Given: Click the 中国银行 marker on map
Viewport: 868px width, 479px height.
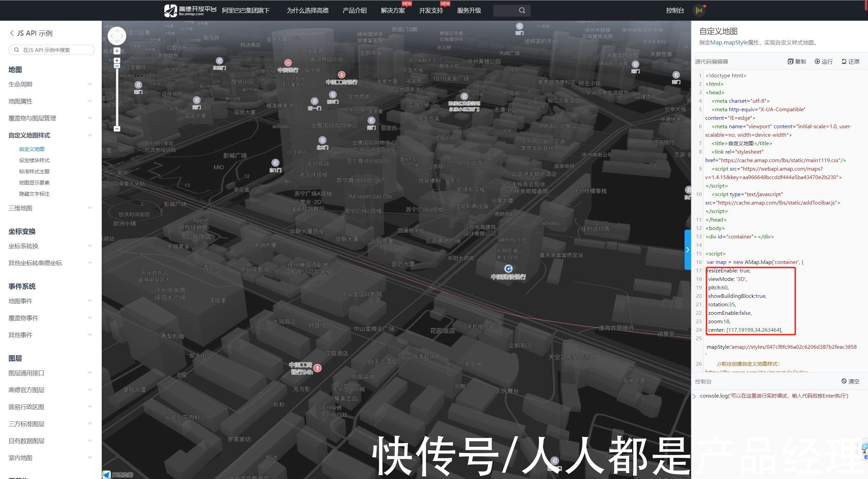Looking at the screenshot, I should point(288,63).
